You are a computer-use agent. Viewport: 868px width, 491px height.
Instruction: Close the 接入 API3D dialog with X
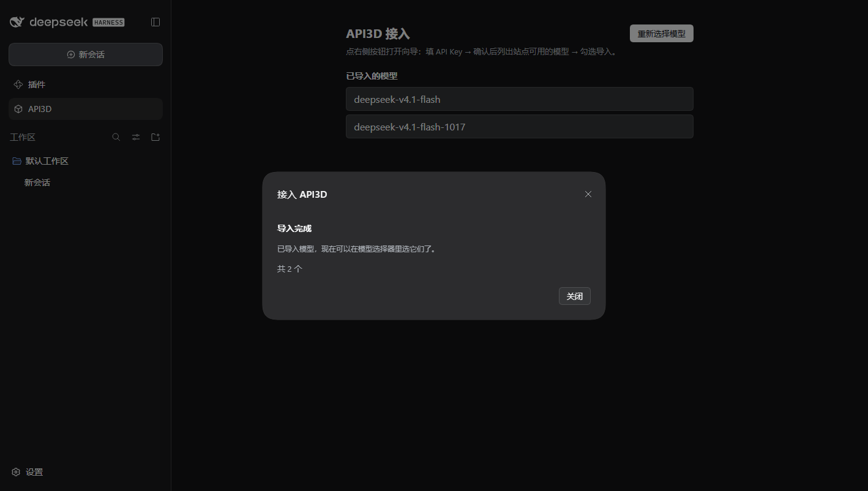(x=588, y=194)
